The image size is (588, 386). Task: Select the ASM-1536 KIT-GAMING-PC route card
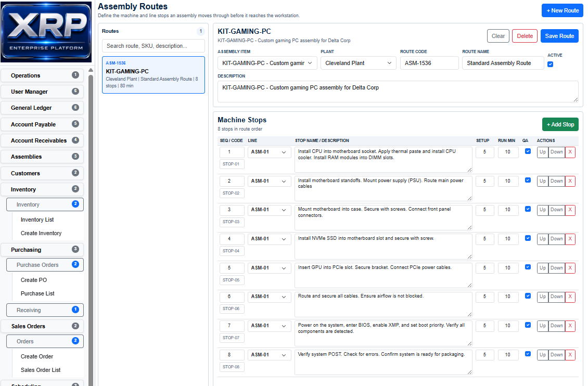(x=154, y=75)
